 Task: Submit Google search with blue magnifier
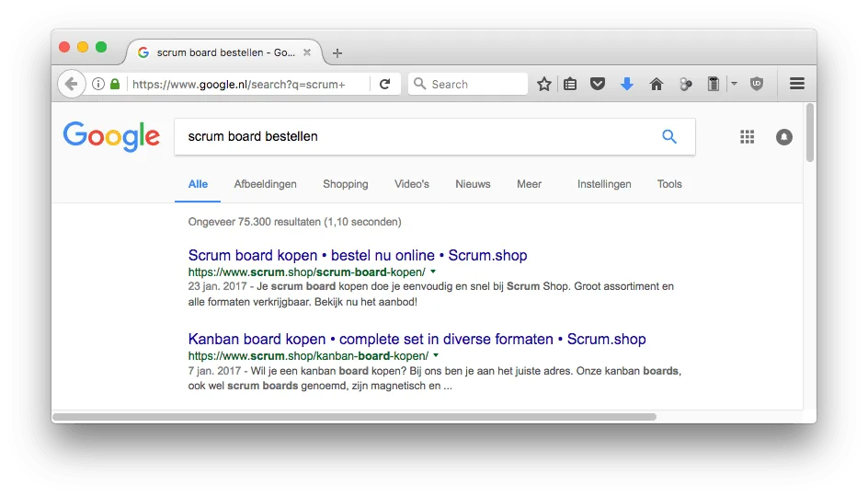point(669,136)
